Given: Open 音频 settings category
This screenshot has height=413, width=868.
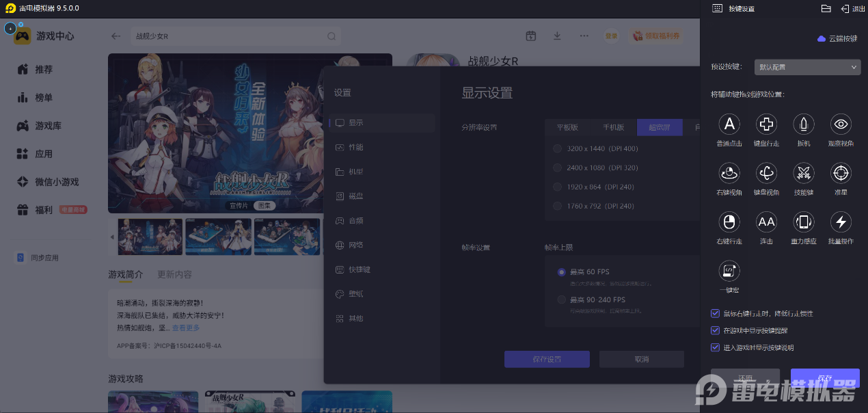Looking at the screenshot, I should click(381, 221).
